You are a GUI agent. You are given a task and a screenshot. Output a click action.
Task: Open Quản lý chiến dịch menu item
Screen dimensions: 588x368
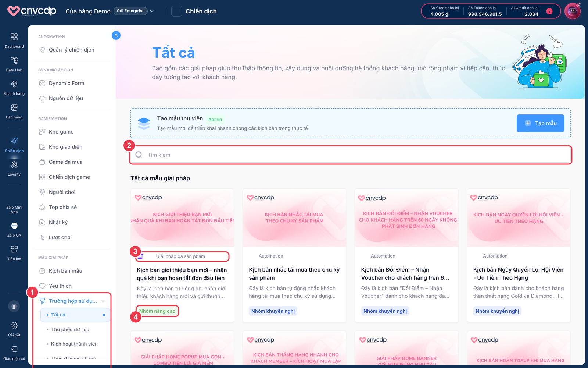tap(72, 50)
